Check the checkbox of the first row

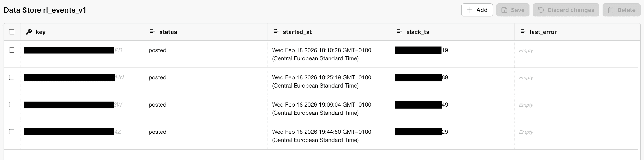pyautogui.click(x=12, y=50)
